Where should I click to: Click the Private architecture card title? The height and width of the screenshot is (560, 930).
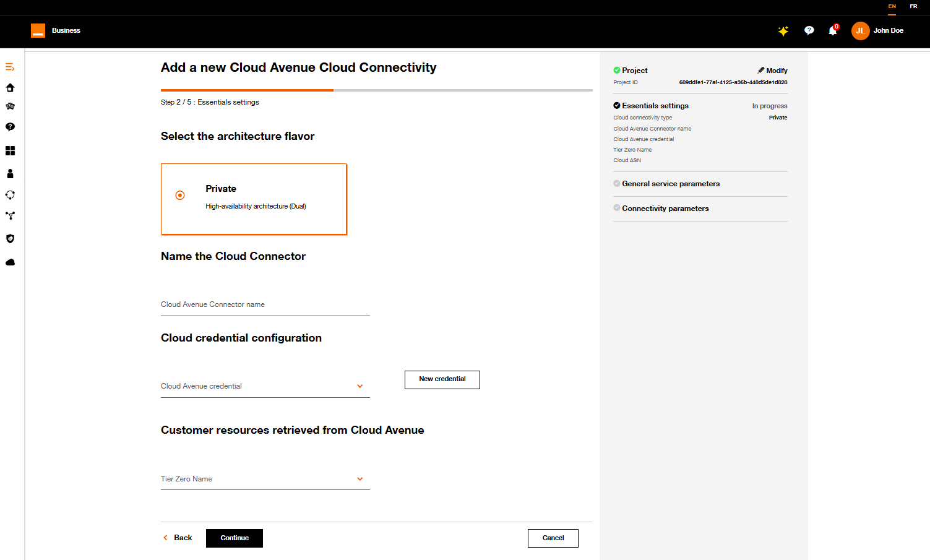[x=221, y=189]
